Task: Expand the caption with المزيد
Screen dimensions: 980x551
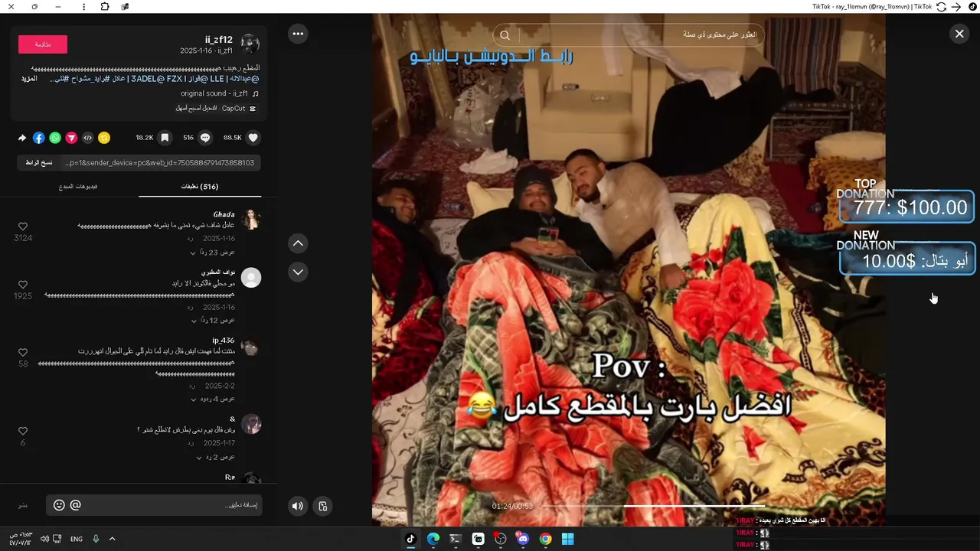Action: (x=29, y=79)
